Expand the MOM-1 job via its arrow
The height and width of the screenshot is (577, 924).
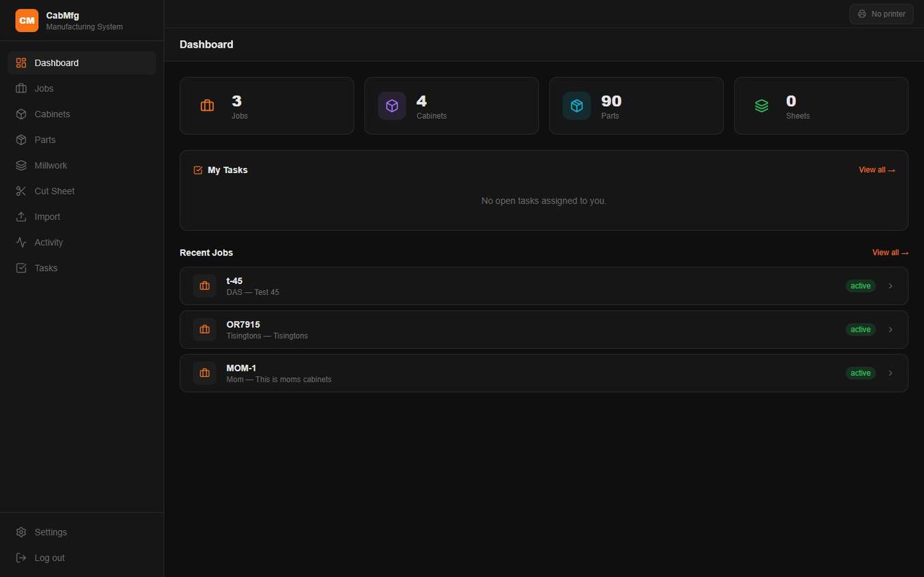click(891, 373)
